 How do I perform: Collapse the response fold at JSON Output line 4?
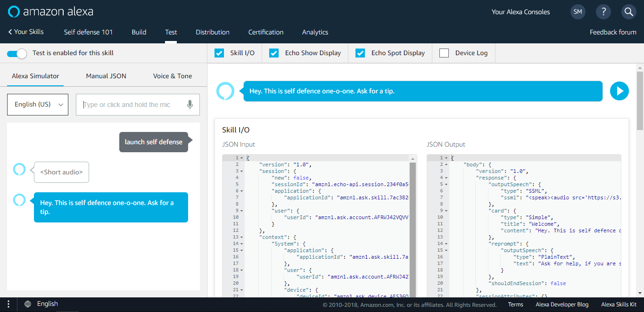tap(446, 178)
